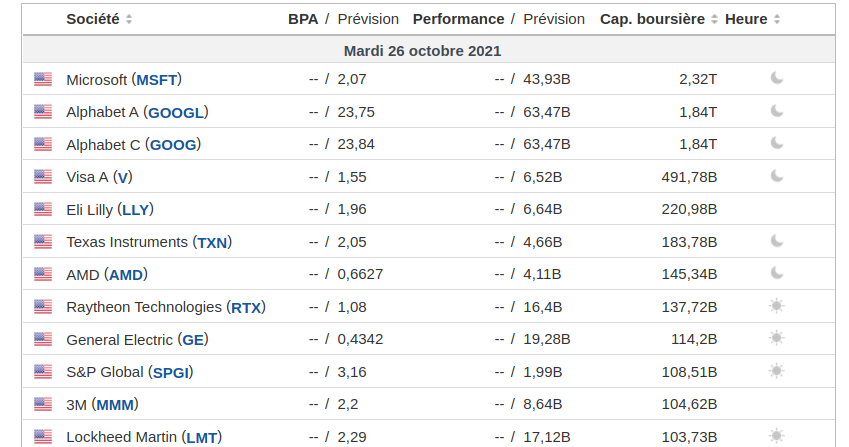Open the LMT ticker link

tap(201, 437)
